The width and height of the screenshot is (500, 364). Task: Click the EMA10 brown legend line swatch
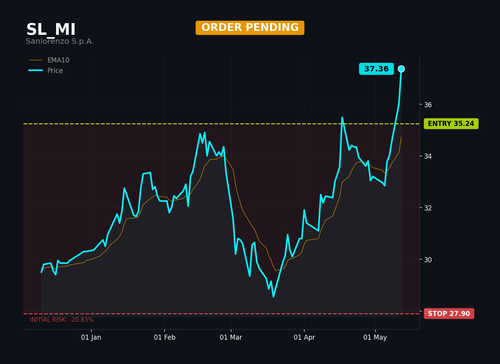pos(36,60)
